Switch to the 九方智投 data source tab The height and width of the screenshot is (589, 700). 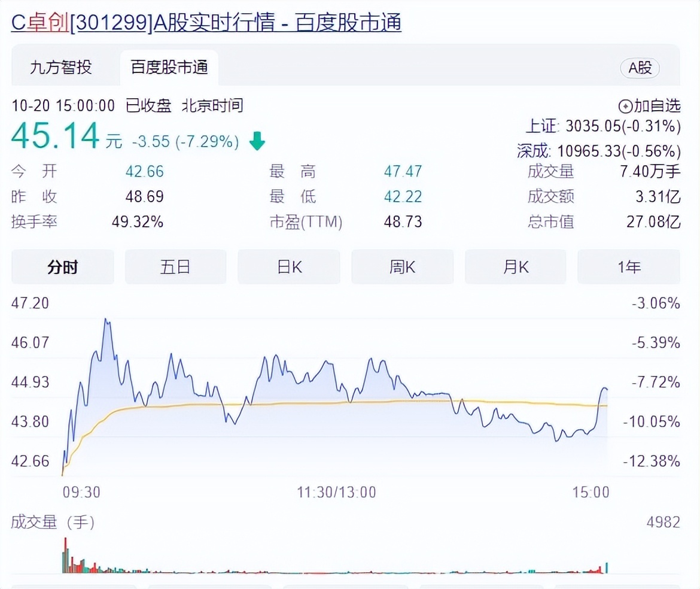tap(62, 68)
